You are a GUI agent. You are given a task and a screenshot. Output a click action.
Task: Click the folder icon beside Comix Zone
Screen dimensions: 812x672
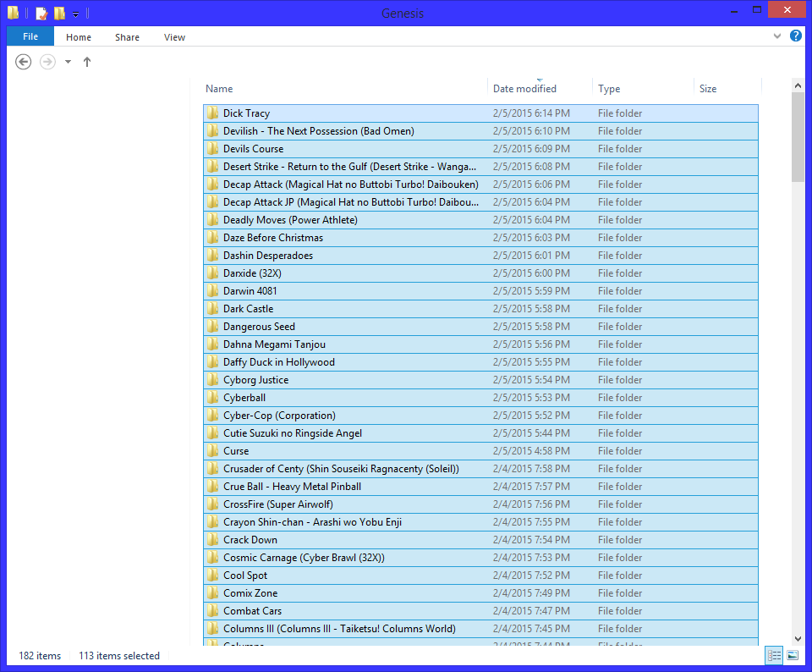(x=213, y=593)
